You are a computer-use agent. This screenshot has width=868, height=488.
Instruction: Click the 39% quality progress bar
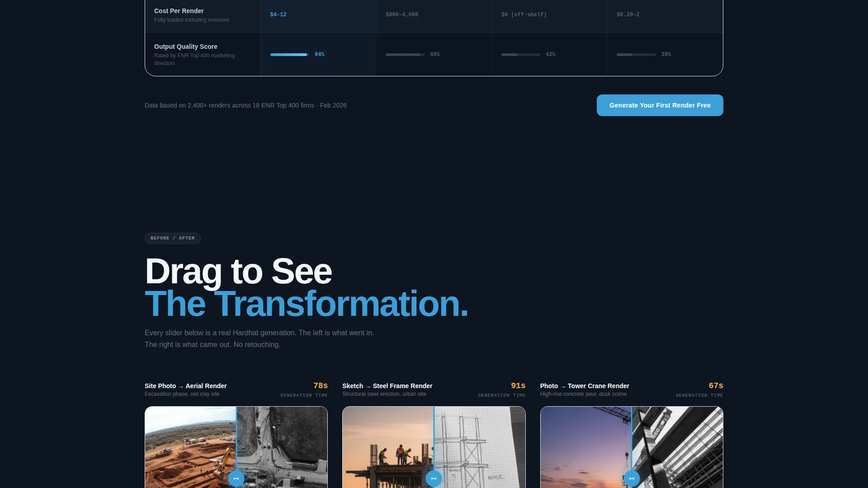[636, 55]
